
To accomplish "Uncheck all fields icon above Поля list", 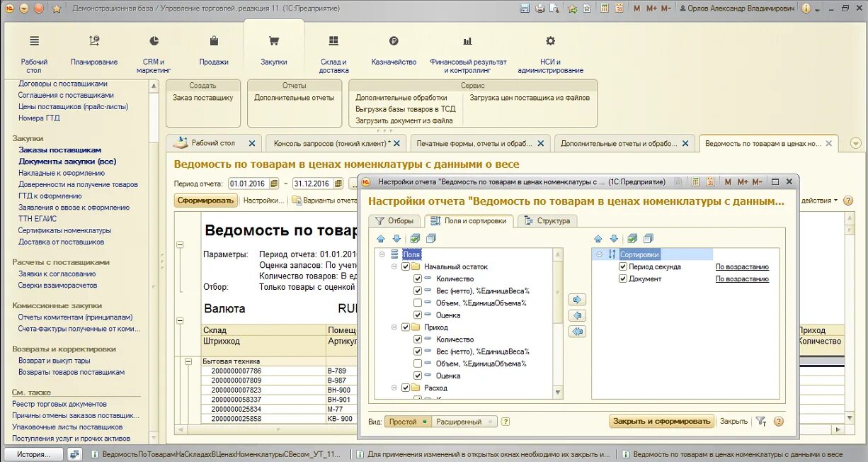I will 431,239.
